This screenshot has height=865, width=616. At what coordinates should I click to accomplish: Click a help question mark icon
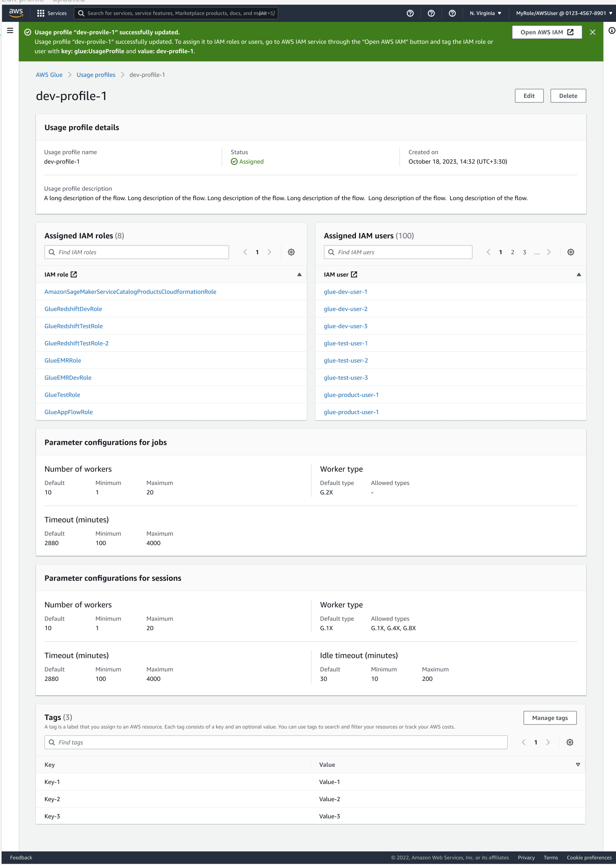[410, 13]
